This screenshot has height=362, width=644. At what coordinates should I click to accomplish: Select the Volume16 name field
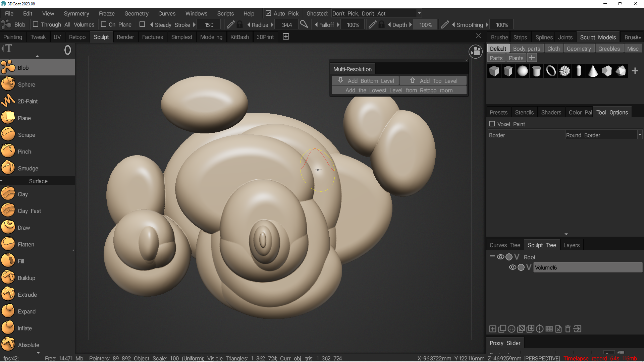point(587,267)
